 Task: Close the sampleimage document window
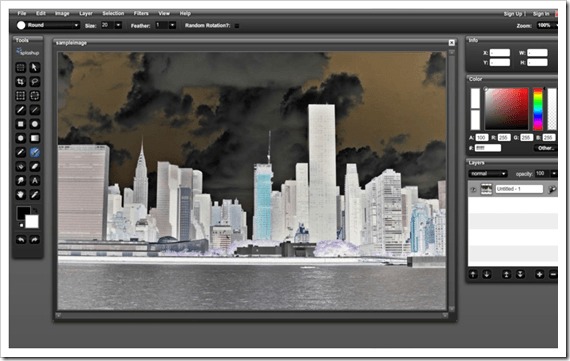(x=451, y=43)
